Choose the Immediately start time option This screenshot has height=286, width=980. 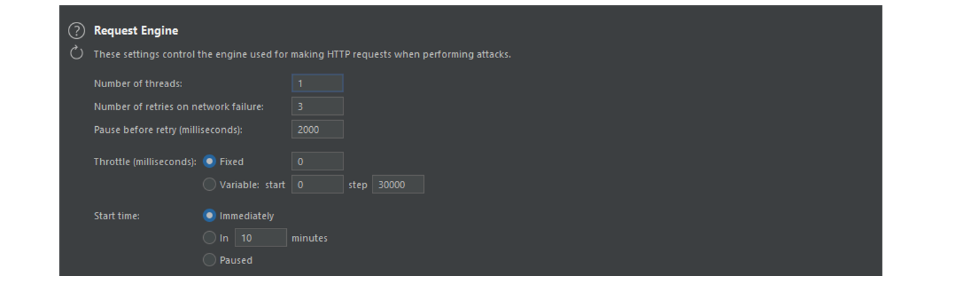(210, 215)
